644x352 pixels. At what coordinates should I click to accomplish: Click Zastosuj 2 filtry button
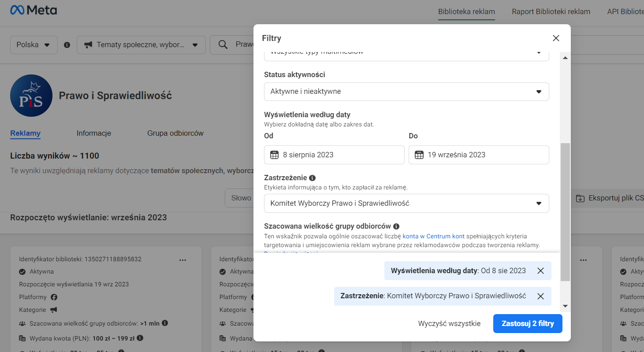(x=527, y=323)
